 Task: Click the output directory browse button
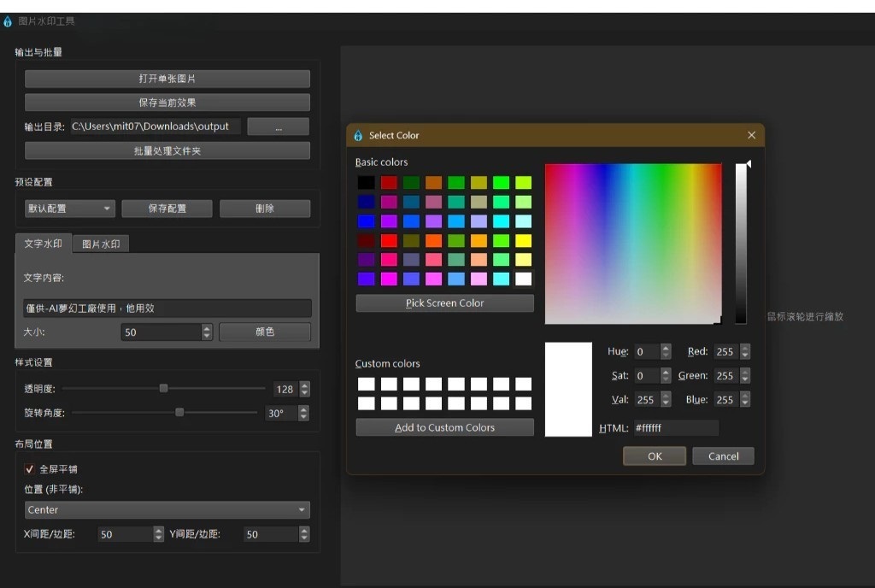coord(278,126)
